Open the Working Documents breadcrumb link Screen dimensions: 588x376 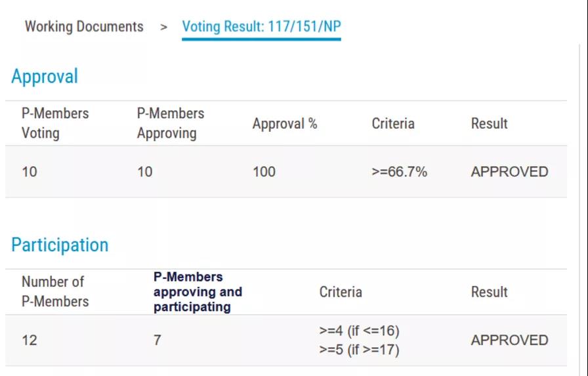(x=84, y=27)
